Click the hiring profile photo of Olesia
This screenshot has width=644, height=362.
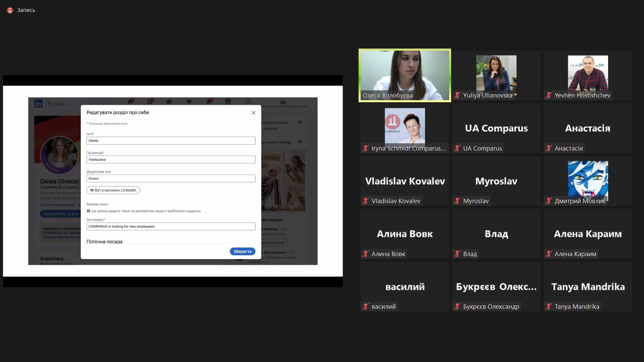[59, 155]
